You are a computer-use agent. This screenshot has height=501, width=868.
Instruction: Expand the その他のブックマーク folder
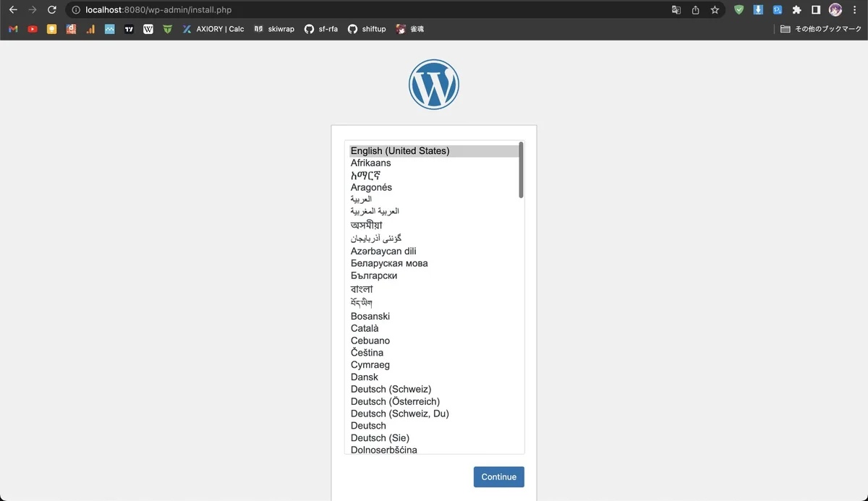point(821,29)
